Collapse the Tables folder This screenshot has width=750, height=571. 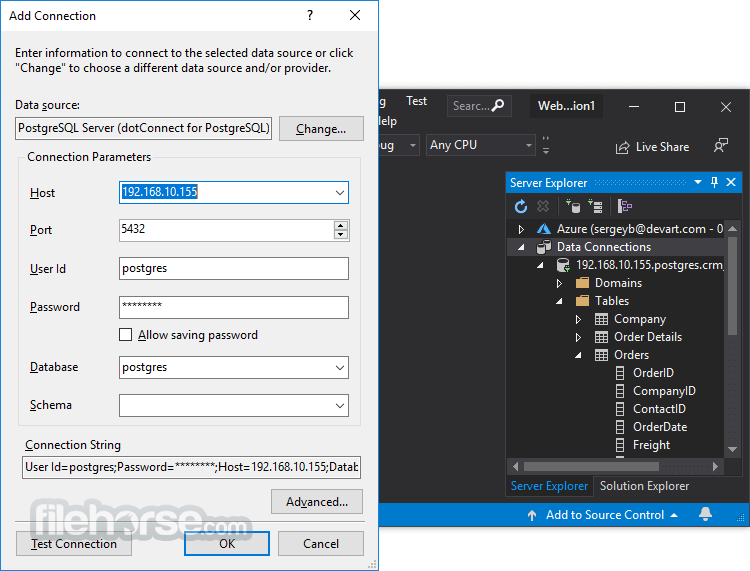click(559, 301)
